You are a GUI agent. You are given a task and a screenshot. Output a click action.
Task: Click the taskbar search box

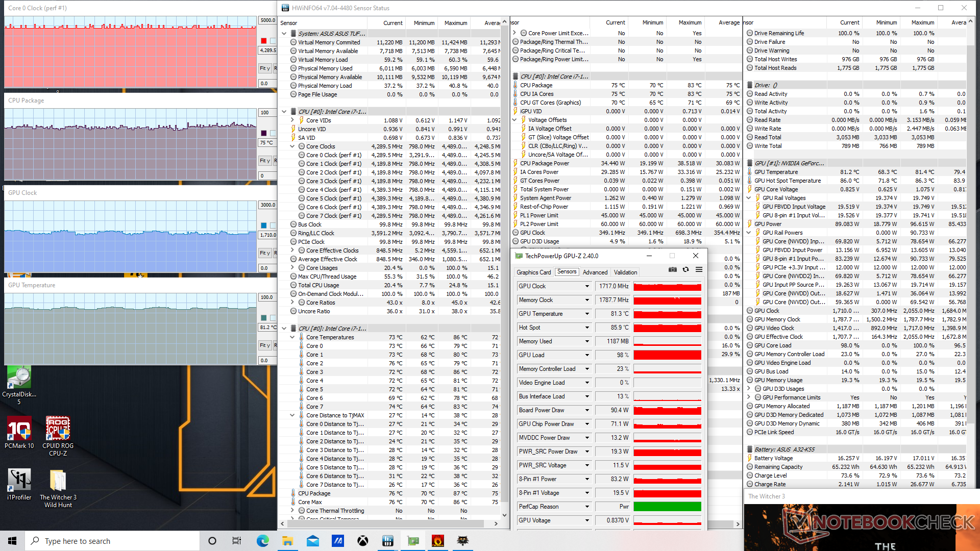pyautogui.click(x=112, y=541)
